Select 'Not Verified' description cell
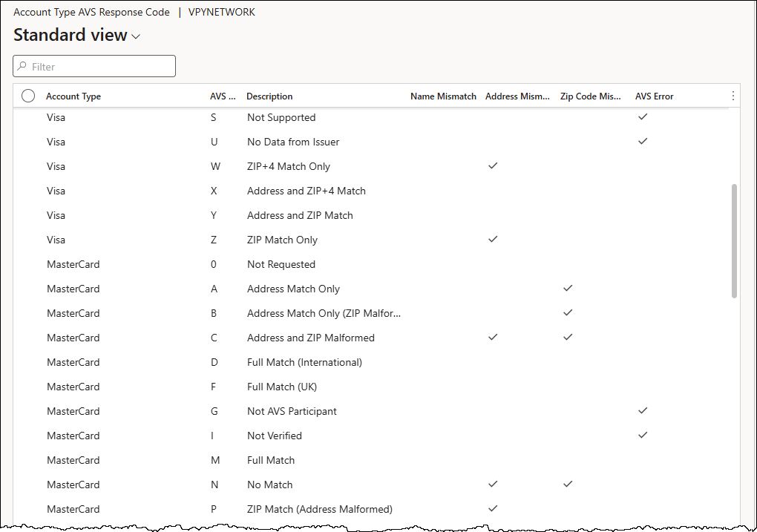The image size is (757, 532). (275, 436)
